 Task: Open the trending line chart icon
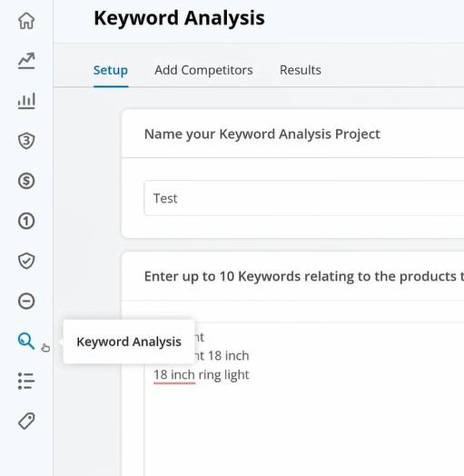[26, 61]
